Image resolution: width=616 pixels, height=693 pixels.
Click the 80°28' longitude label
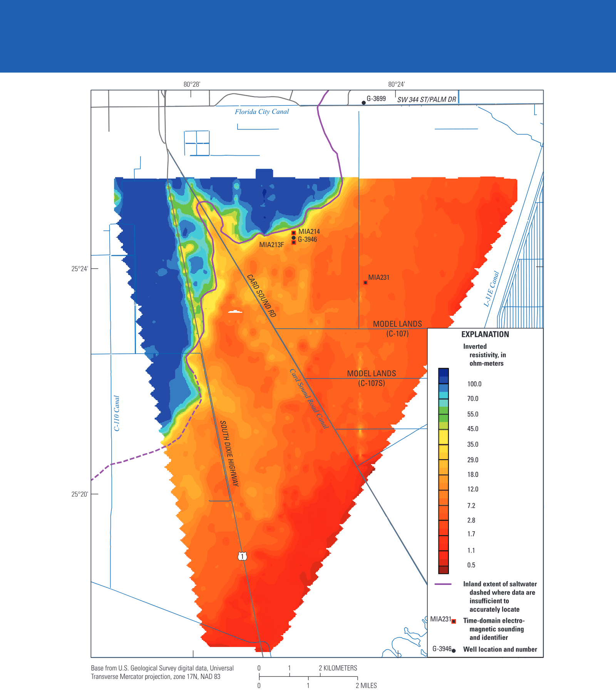pyautogui.click(x=192, y=84)
